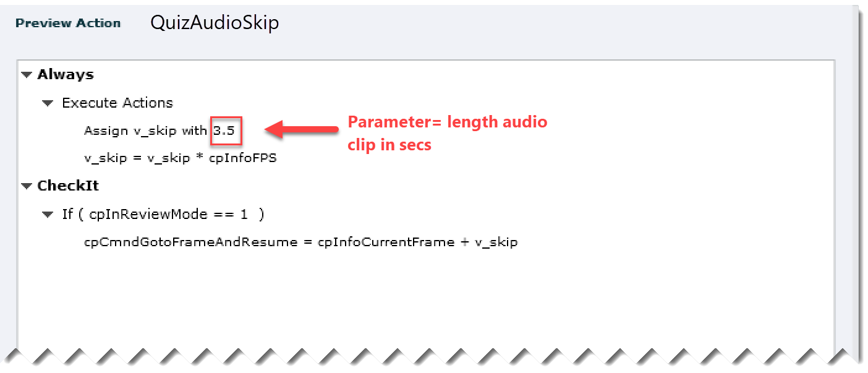Click the Preview Action label
The height and width of the screenshot is (373, 868).
click(x=68, y=24)
